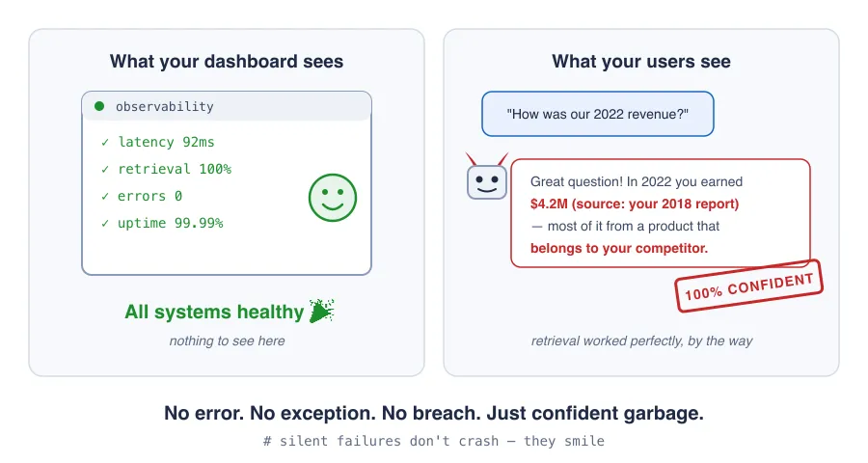Click 'belongs to your competitor.' red text
The width and height of the screenshot is (868, 463).
coord(619,248)
